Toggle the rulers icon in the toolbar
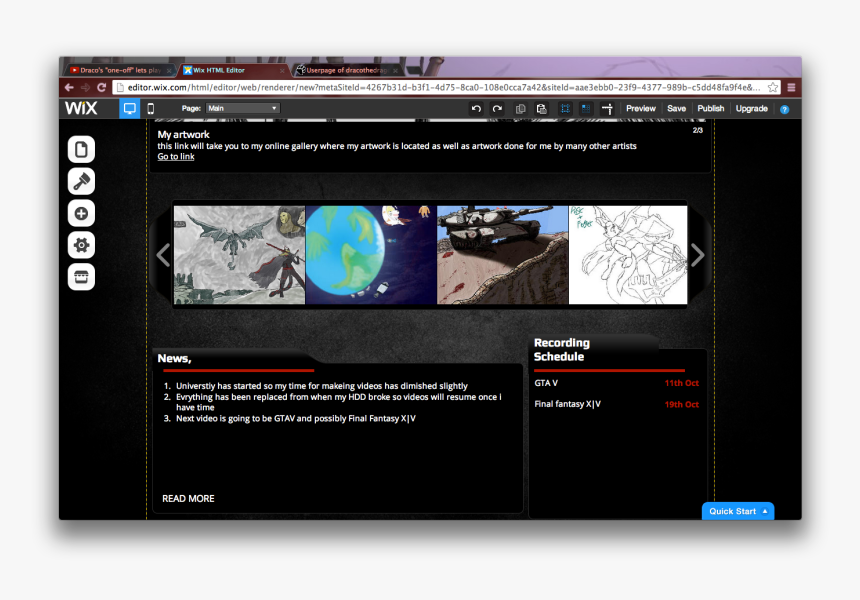This screenshot has width=860, height=600. 607,109
